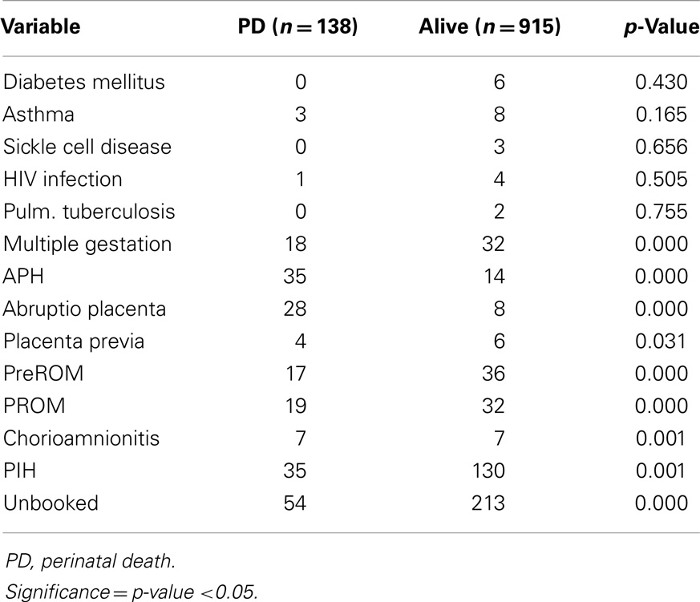This screenshot has height=602, width=700.
Task: Click the 213 value in Unbooked row
Action: point(488,503)
